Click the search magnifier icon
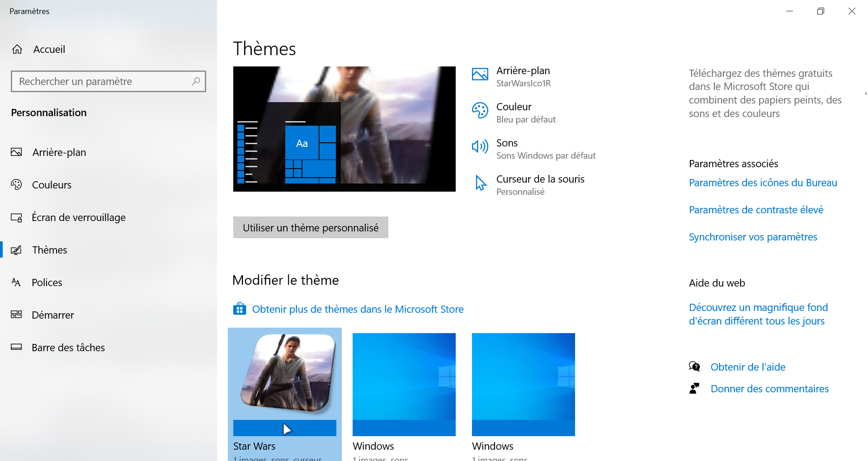 point(196,81)
